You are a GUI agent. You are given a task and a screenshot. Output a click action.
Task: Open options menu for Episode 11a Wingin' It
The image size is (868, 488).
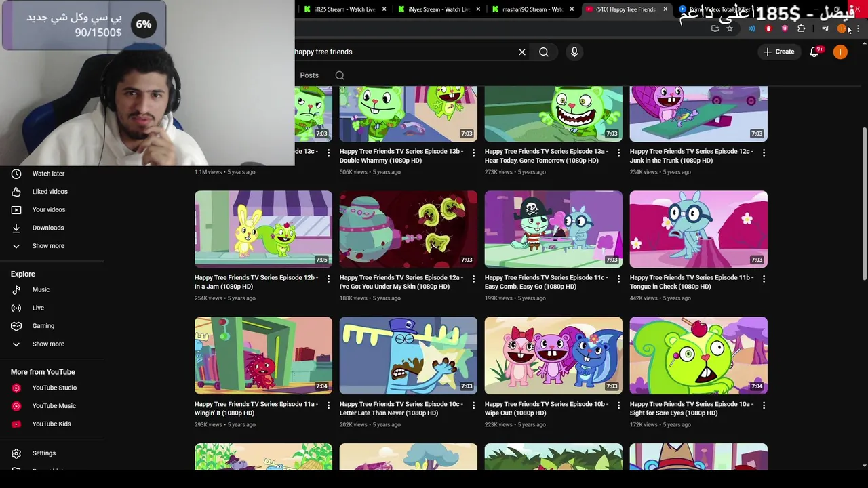coord(328,405)
